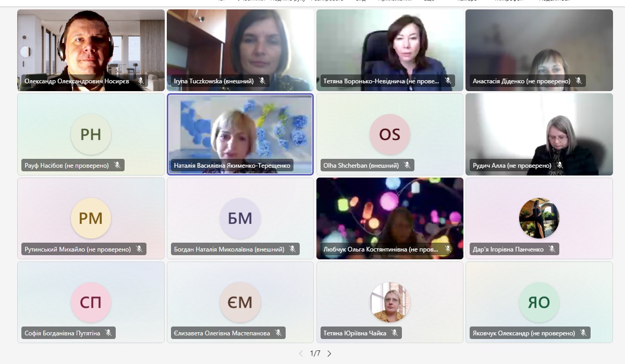This screenshot has width=625, height=364.
Task: Click muted mic icon for Анастасія Діденко
Action: [579, 81]
